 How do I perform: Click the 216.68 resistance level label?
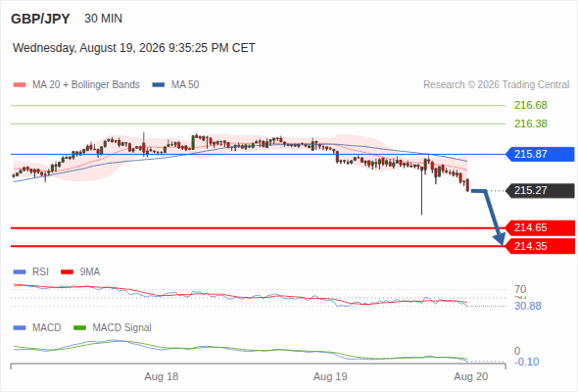(530, 105)
